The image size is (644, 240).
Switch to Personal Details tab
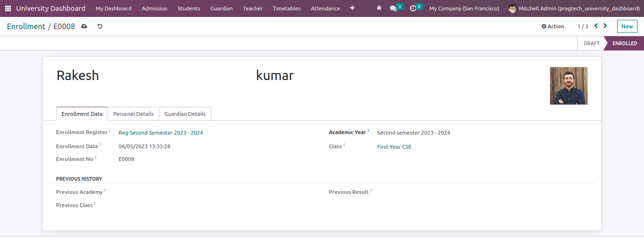click(133, 114)
